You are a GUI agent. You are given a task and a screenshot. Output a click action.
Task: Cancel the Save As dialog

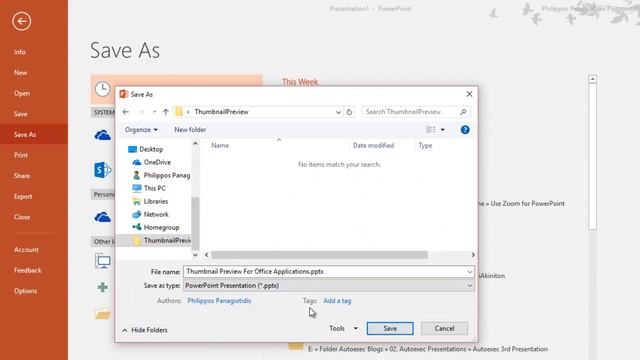(444, 329)
